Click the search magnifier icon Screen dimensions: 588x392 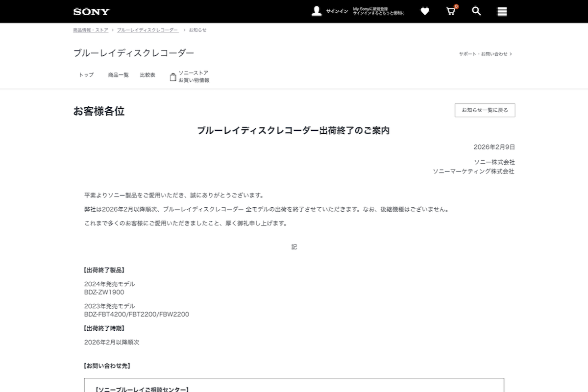point(476,11)
